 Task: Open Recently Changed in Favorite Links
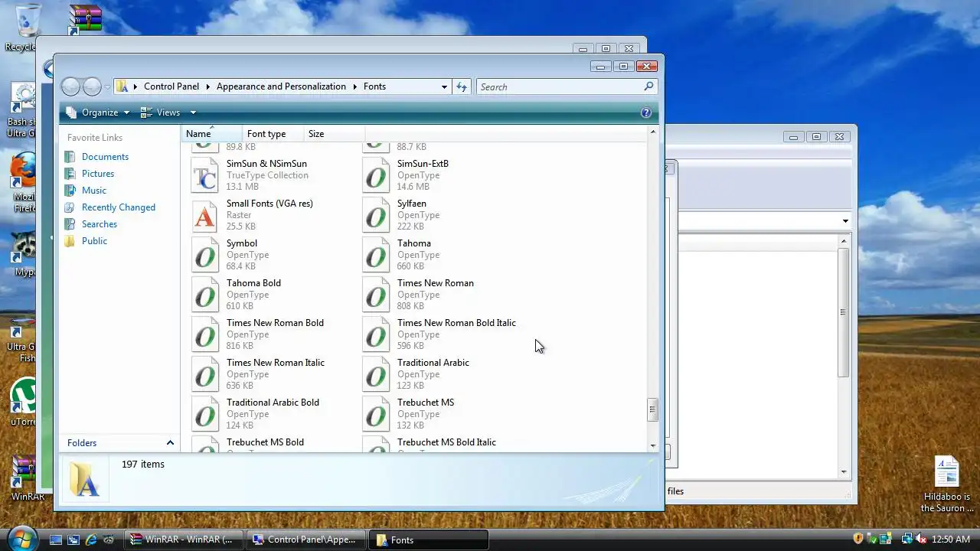coord(119,207)
